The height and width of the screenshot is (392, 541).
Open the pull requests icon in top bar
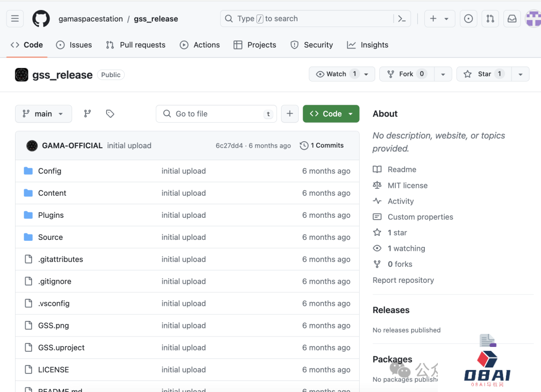pyautogui.click(x=490, y=19)
